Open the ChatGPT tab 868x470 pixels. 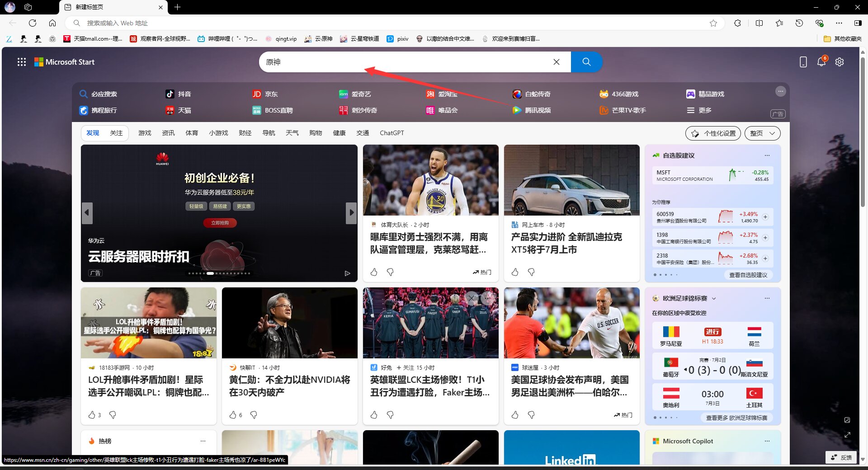[x=392, y=133]
